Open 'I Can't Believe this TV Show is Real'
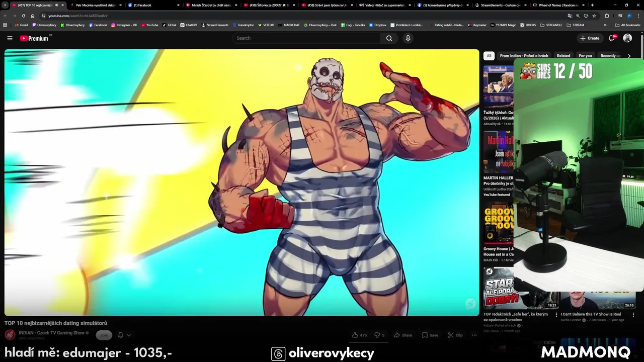Screen dimensions: 644x362 pos(591,314)
